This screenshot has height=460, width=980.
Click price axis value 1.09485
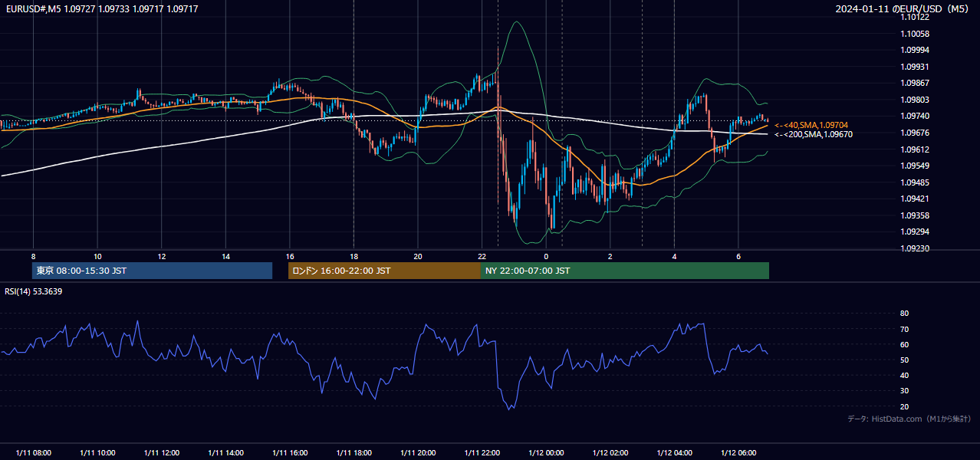(915, 182)
